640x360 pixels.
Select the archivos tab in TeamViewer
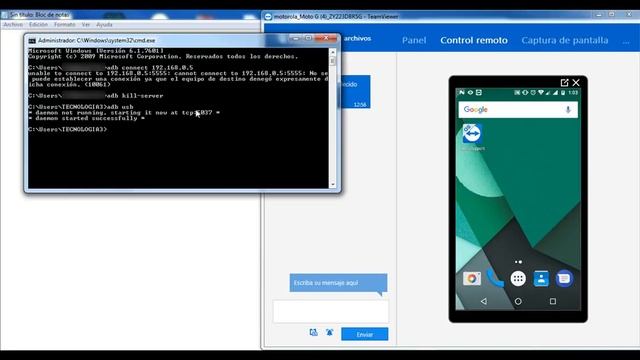(357, 38)
